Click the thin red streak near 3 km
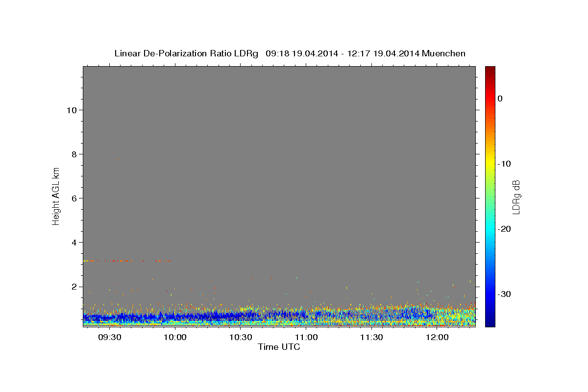 (127, 261)
